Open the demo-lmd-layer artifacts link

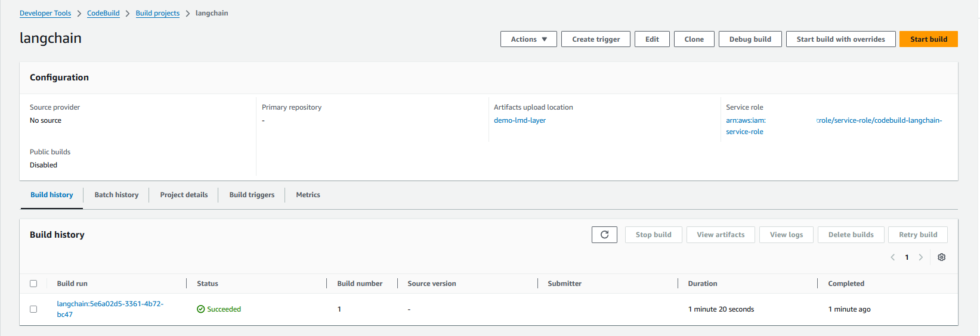click(x=520, y=120)
